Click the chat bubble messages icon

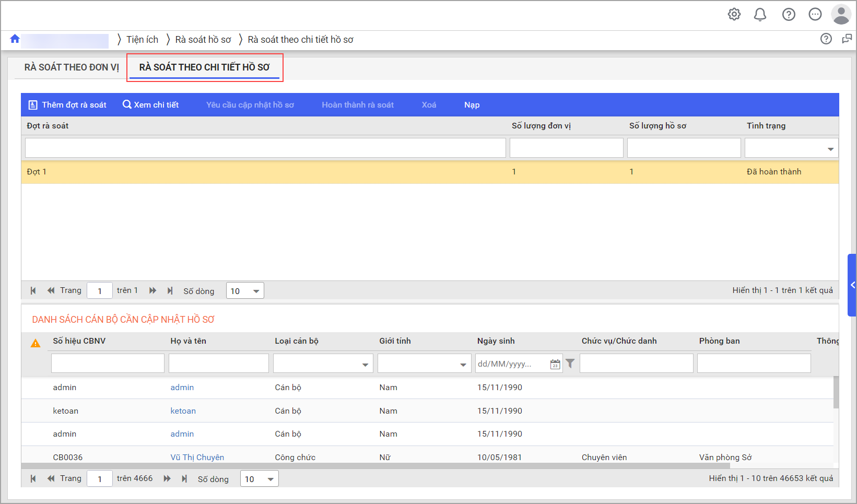(815, 15)
